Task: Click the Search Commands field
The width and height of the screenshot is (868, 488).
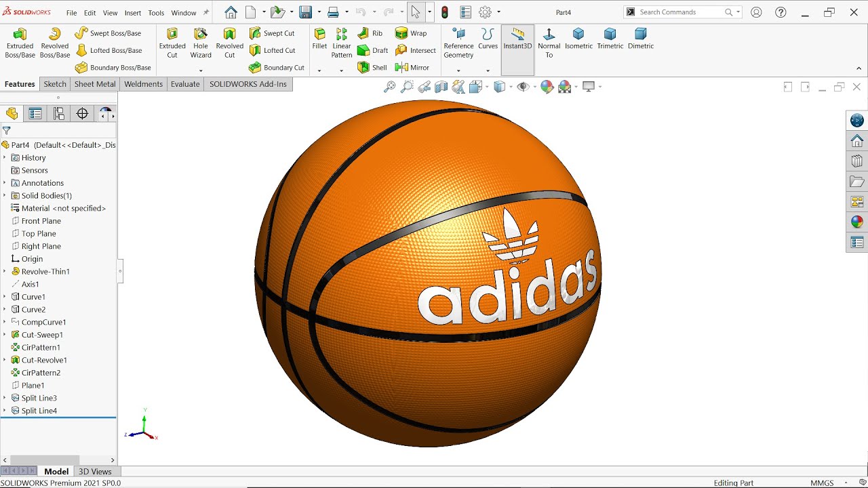Action: tap(682, 12)
